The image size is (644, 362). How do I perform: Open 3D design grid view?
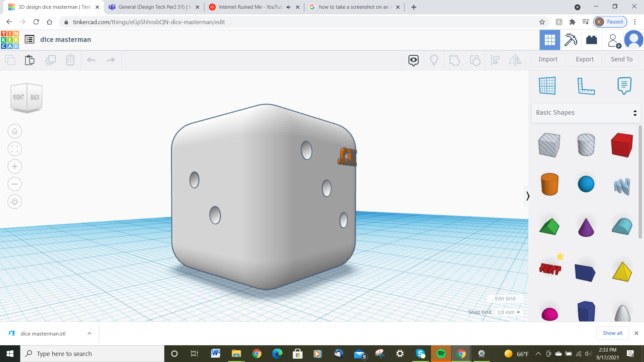(x=550, y=40)
